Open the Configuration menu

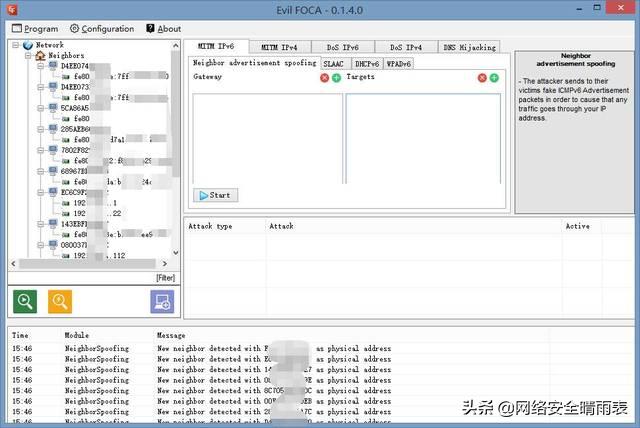tap(102, 29)
